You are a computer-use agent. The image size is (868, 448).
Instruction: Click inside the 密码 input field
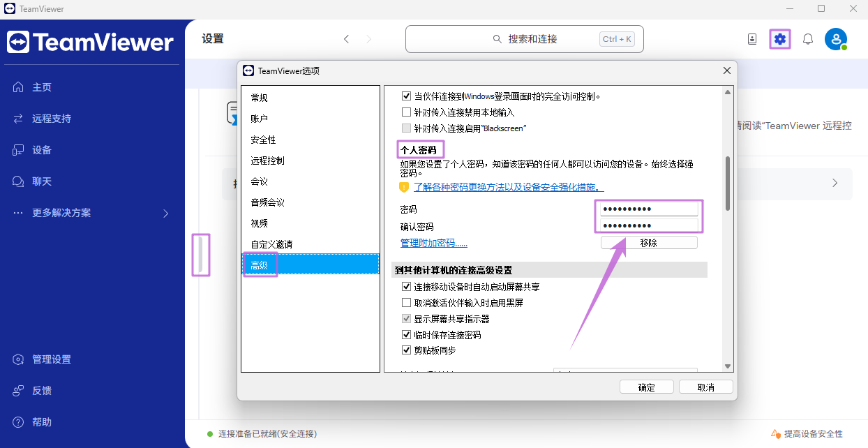[648, 208]
